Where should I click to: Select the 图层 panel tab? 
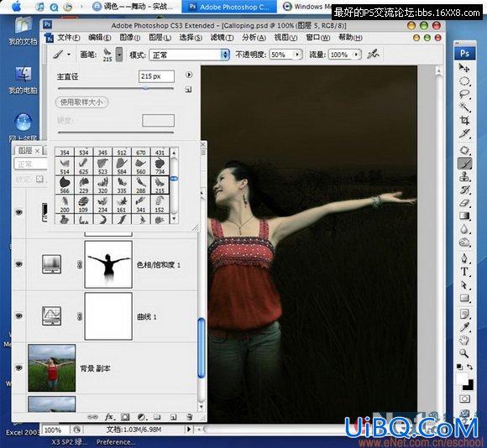pos(28,150)
